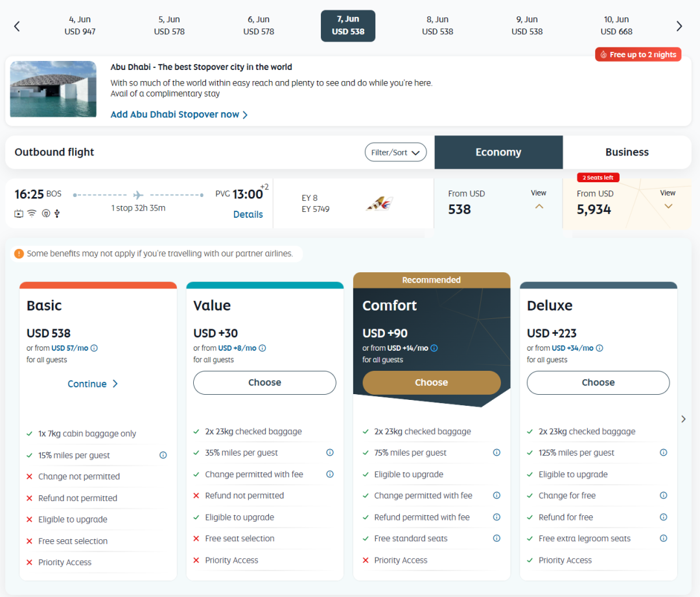Click previous dates arrow in date carousel
This screenshot has width=700, height=597.
pyautogui.click(x=17, y=26)
